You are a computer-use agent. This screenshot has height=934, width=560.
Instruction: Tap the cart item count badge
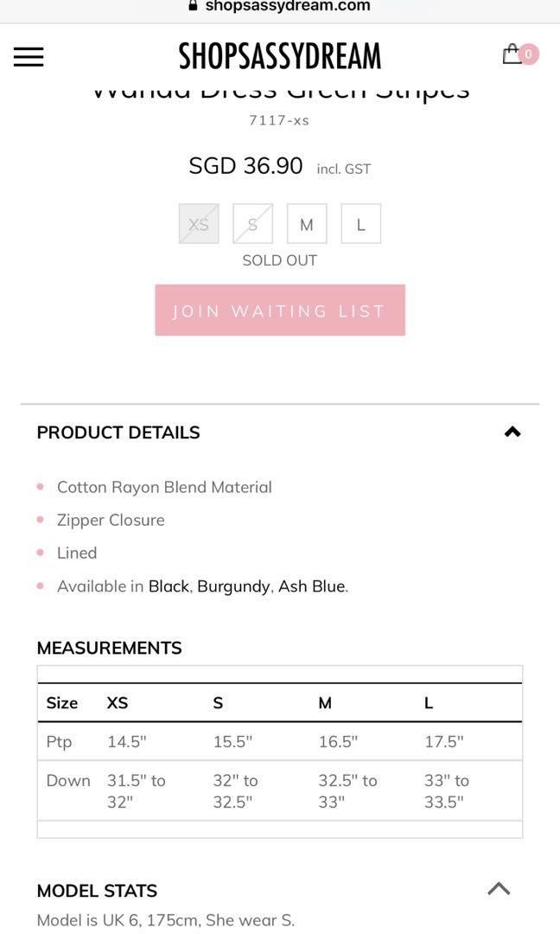point(529,54)
